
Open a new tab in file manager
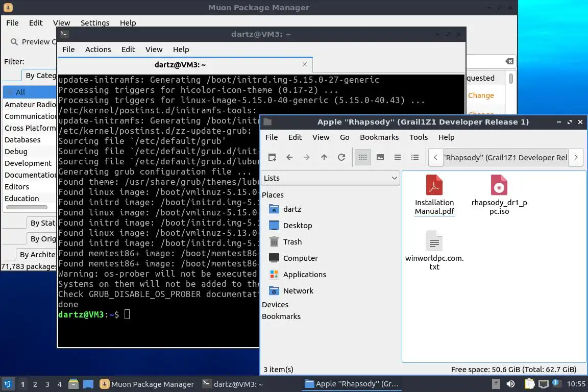pyautogui.click(x=272, y=157)
